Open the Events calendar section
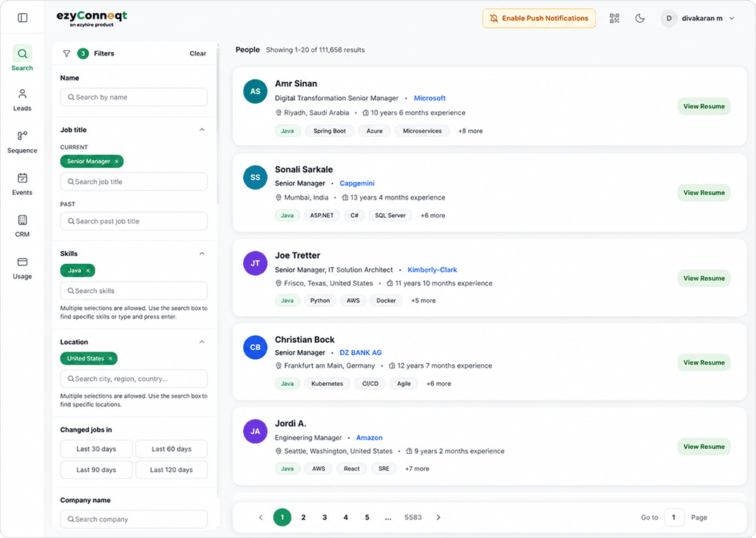This screenshot has width=756, height=538. [x=22, y=183]
